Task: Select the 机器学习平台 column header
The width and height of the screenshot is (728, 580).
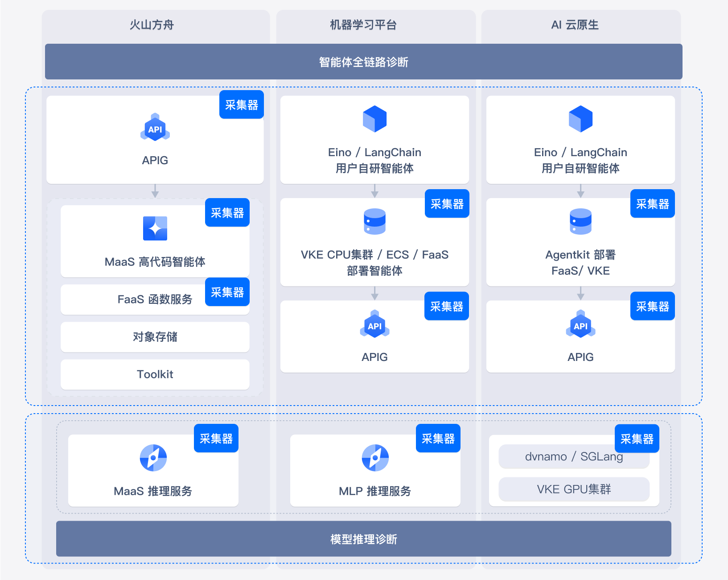Action: tap(363, 25)
